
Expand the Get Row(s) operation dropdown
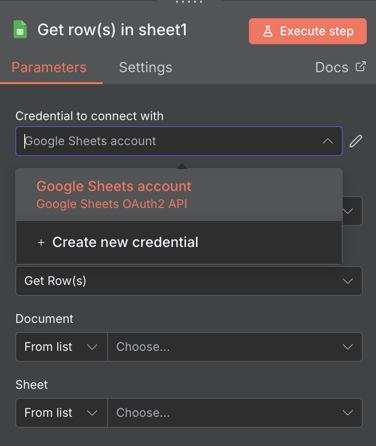tap(189, 281)
